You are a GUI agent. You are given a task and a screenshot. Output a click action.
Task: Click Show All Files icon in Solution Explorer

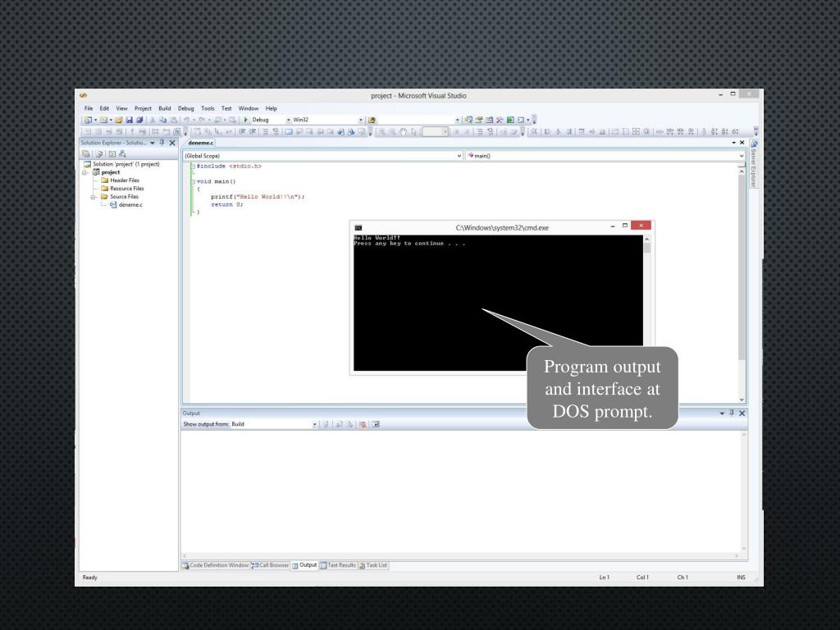[x=100, y=153]
